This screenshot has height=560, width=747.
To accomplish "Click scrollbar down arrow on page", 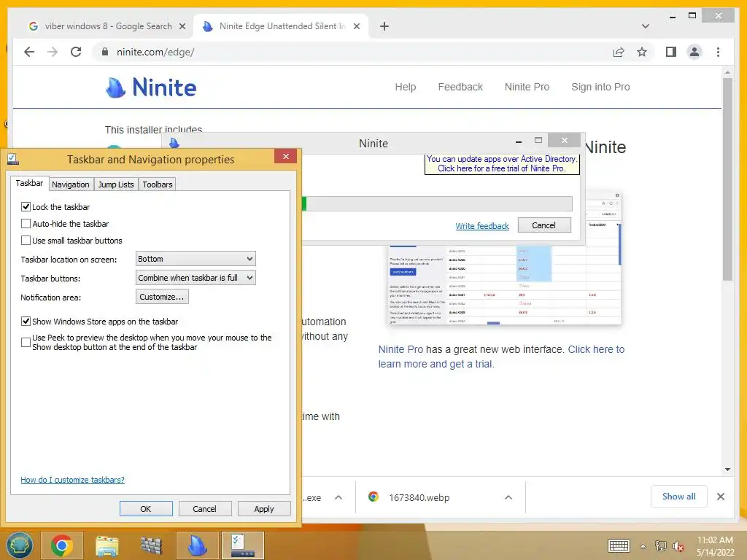I will 727,470.
